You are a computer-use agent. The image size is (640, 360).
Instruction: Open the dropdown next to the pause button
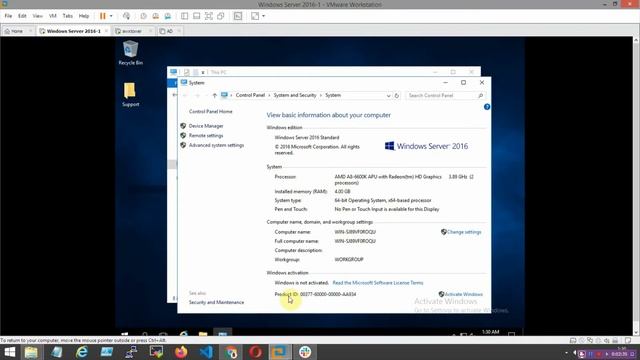pos(111,16)
